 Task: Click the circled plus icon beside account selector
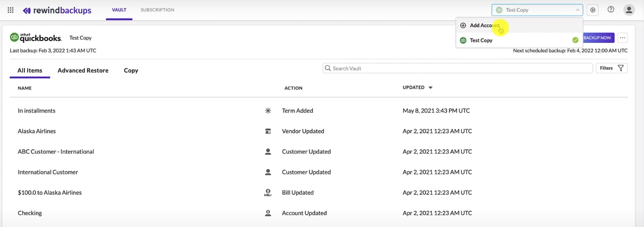593,10
